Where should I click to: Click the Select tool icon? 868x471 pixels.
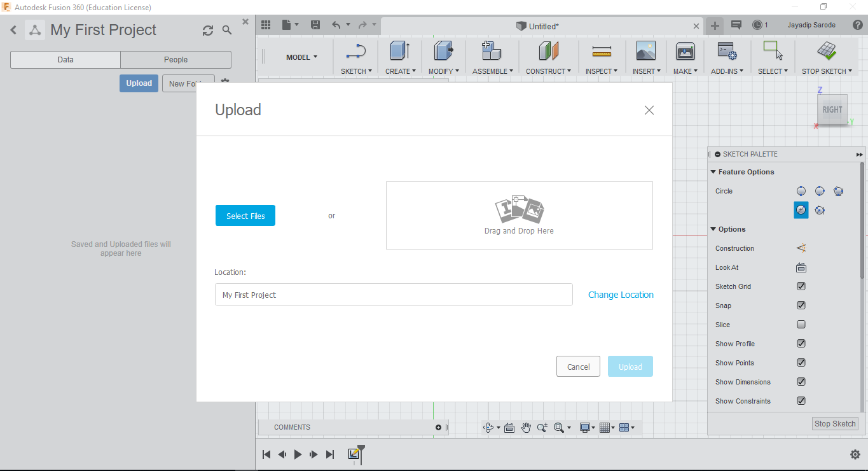click(x=773, y=51)
